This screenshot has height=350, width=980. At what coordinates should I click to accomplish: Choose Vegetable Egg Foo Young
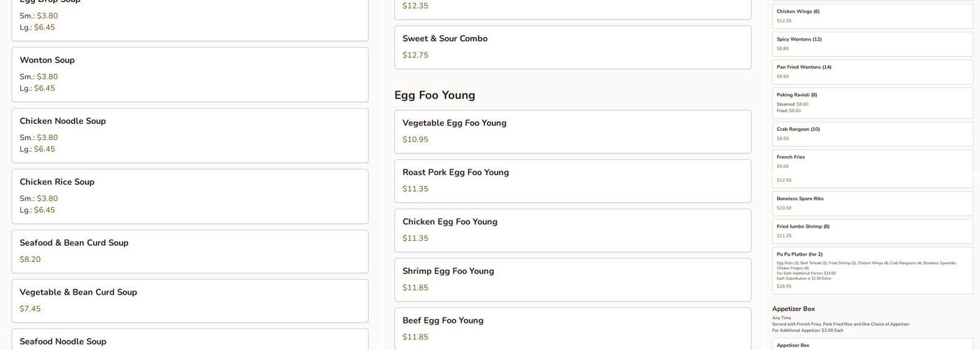point(573,132)
